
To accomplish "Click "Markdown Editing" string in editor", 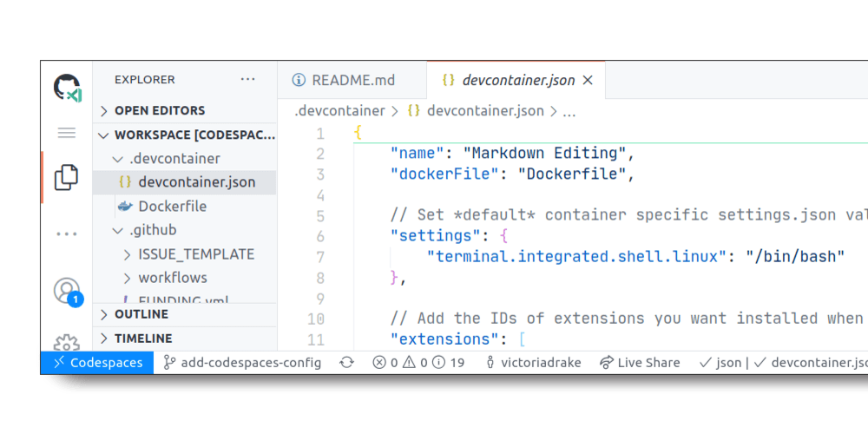I will pyautogui.click(x=544, y=154).
